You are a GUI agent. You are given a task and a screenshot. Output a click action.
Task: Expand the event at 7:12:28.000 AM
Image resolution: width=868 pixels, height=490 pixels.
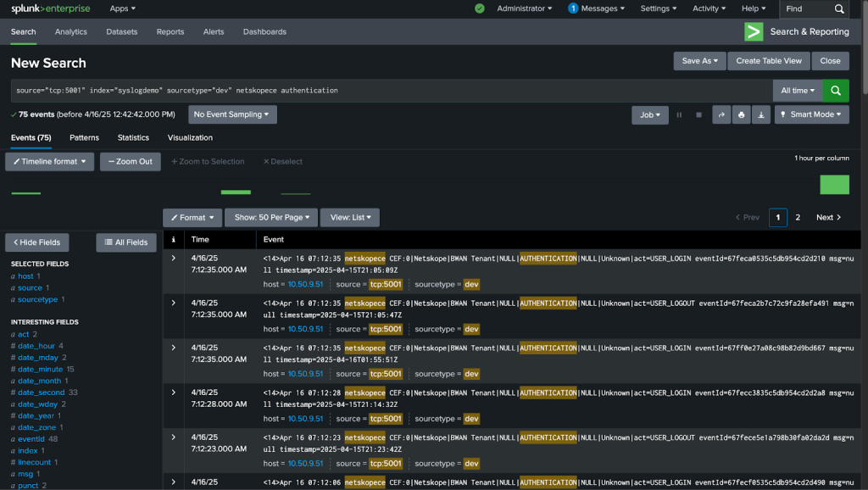173,393
